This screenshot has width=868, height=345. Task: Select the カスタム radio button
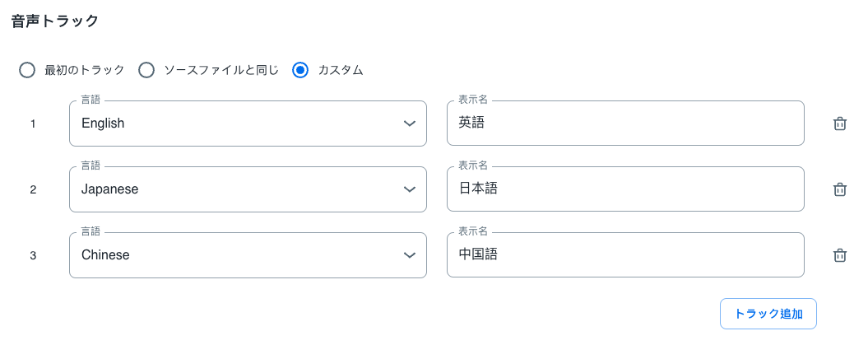(300, 70)
